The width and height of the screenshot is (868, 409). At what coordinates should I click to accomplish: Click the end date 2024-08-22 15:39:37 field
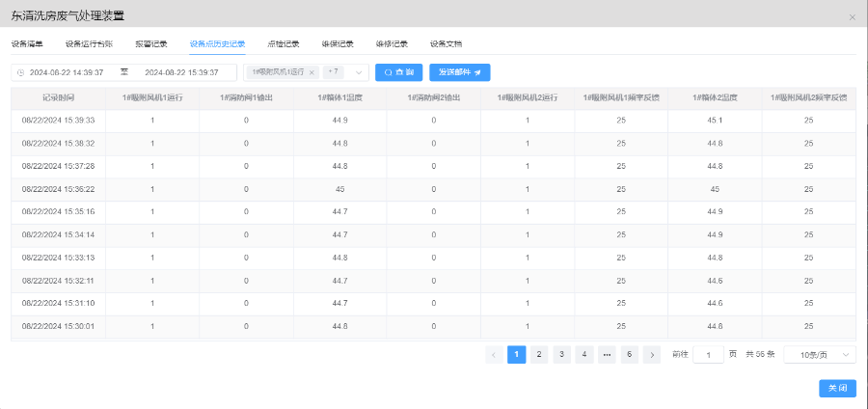[x=181, y=72]
